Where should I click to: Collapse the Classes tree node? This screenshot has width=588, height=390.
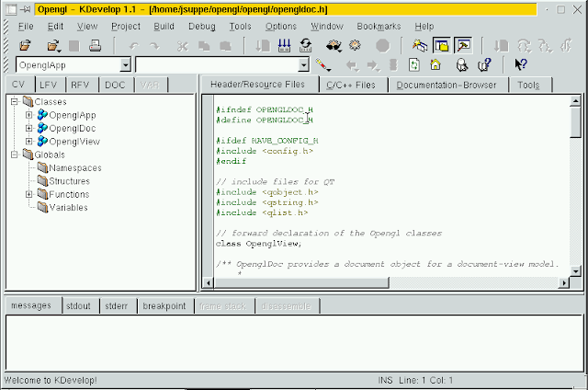[x=15, y=102]
